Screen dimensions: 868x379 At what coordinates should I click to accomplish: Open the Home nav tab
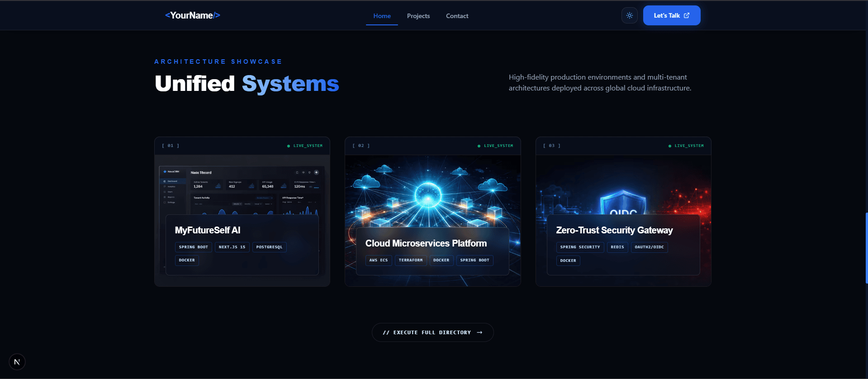coord(382,16)
